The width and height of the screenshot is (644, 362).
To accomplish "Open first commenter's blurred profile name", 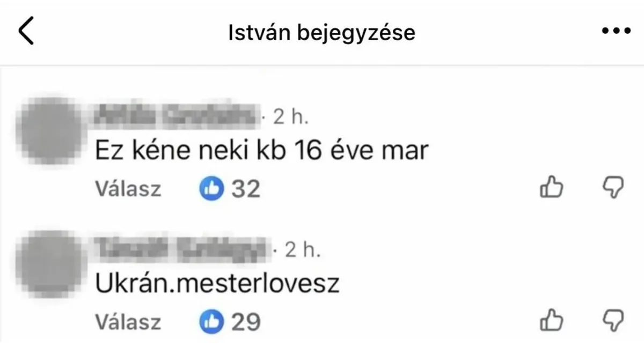I will tap(177, 116).
